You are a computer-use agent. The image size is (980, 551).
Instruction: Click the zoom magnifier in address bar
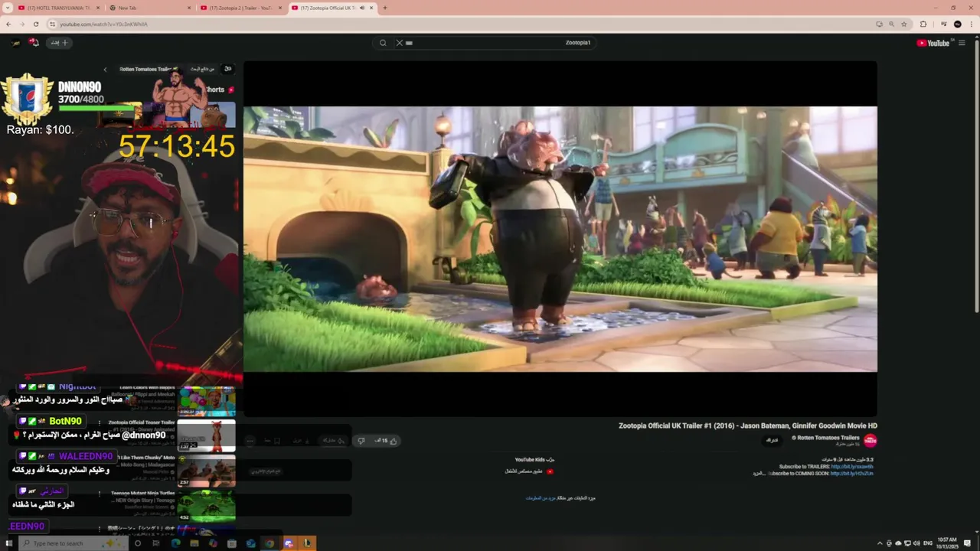(892, 24)
